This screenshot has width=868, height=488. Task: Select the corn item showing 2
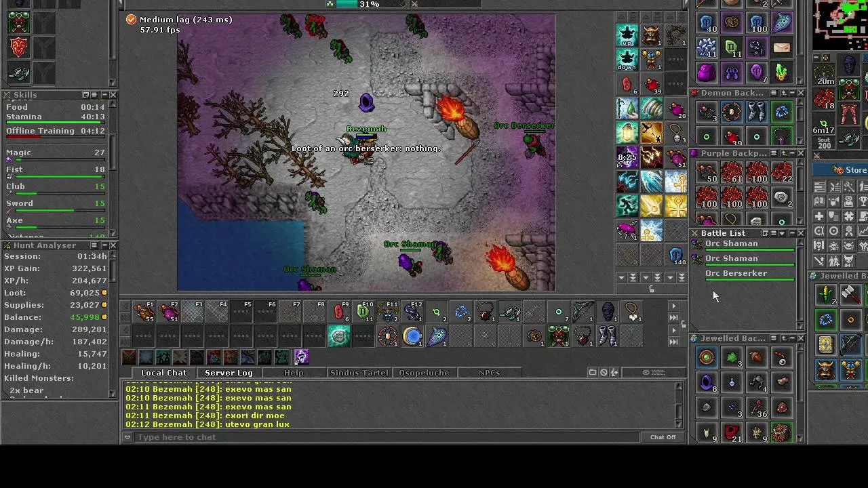click(x=826, y=294)
